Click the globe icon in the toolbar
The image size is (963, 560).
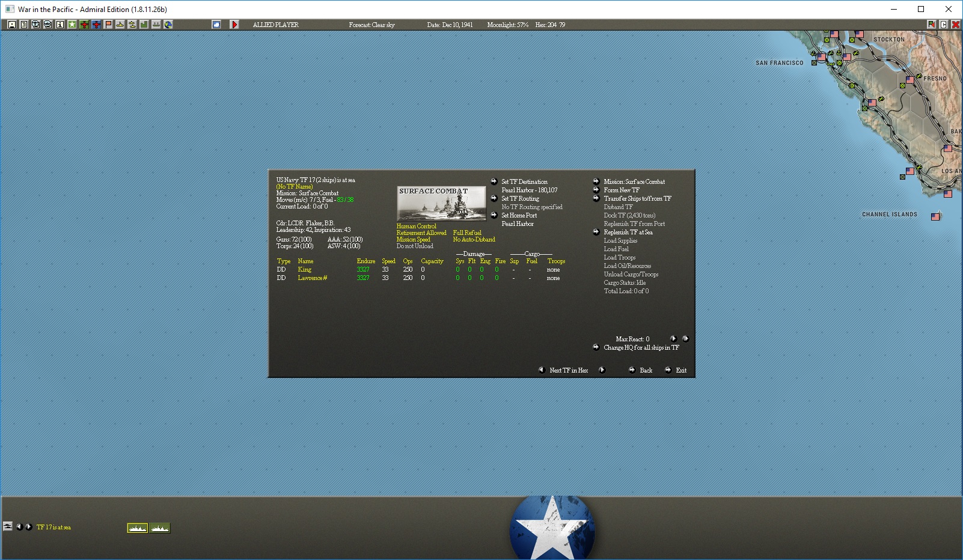click(x=168, y=25)
